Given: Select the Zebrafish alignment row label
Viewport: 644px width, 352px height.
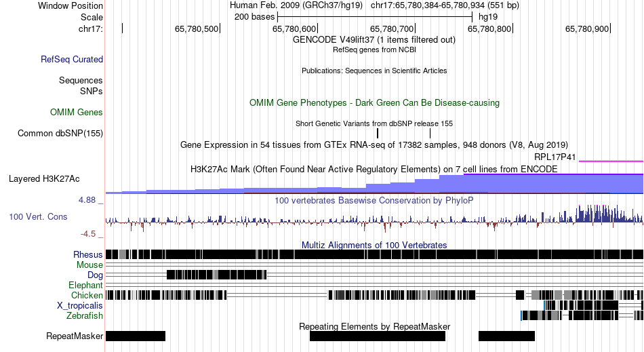Looking at the screenshot, I should click(x=85, y=316).
